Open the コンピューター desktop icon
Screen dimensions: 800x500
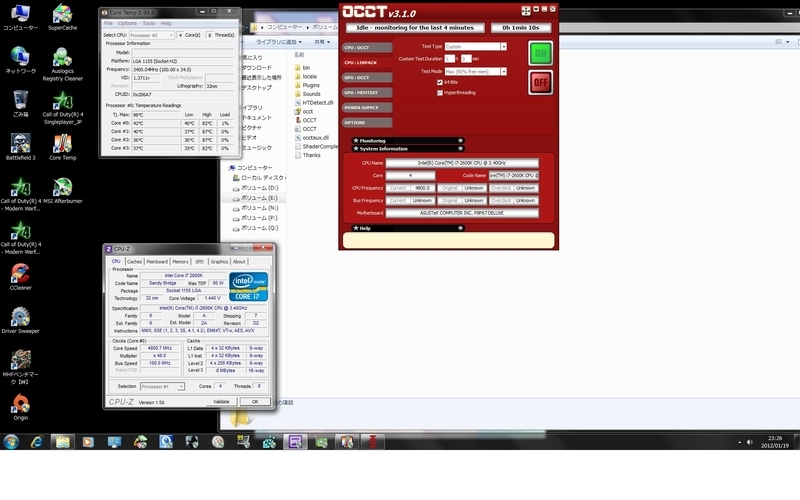(20, 17)
